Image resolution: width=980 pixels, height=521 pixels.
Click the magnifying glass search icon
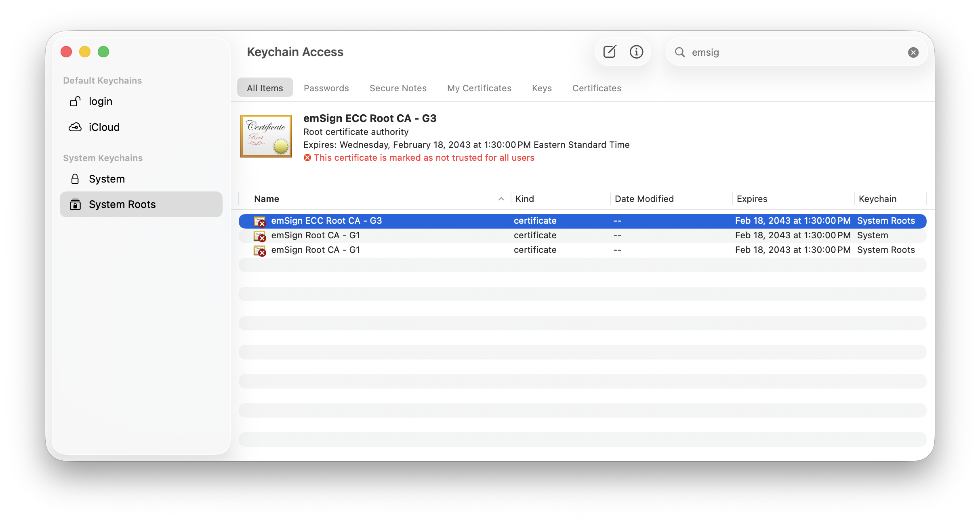pos(680,52)
